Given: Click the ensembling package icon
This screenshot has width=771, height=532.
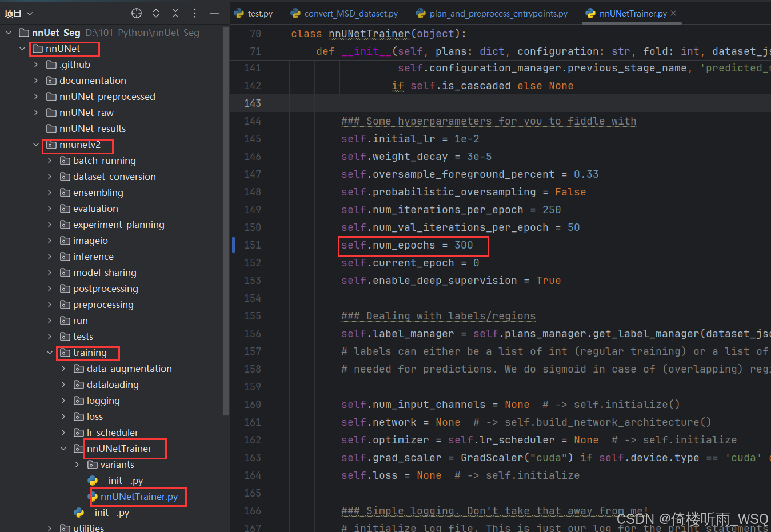Looking at the screenshot, I should click(x=65, y=193).
